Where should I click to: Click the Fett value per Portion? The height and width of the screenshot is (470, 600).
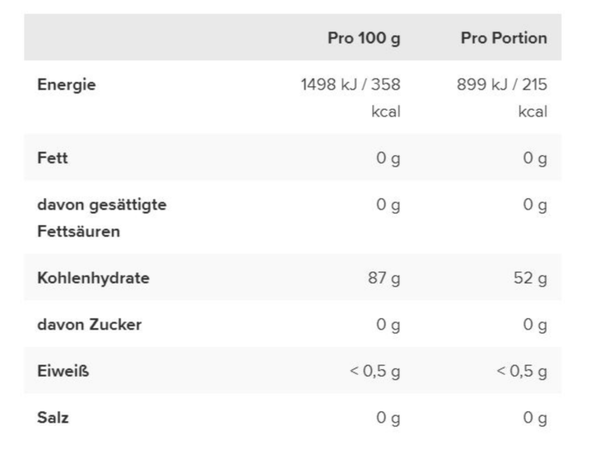(x=535, y=158)
